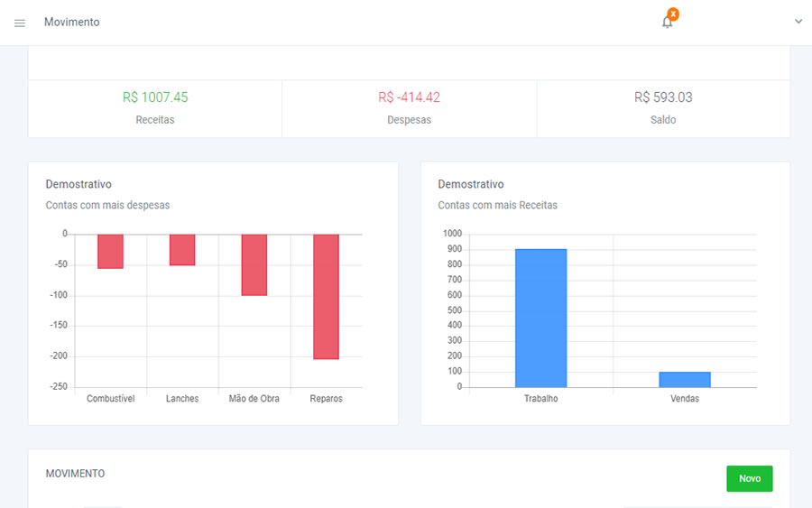The image size is (812, 508).
Task: Click the R$ 593.03 balance amount
Action: coord(663,97)
